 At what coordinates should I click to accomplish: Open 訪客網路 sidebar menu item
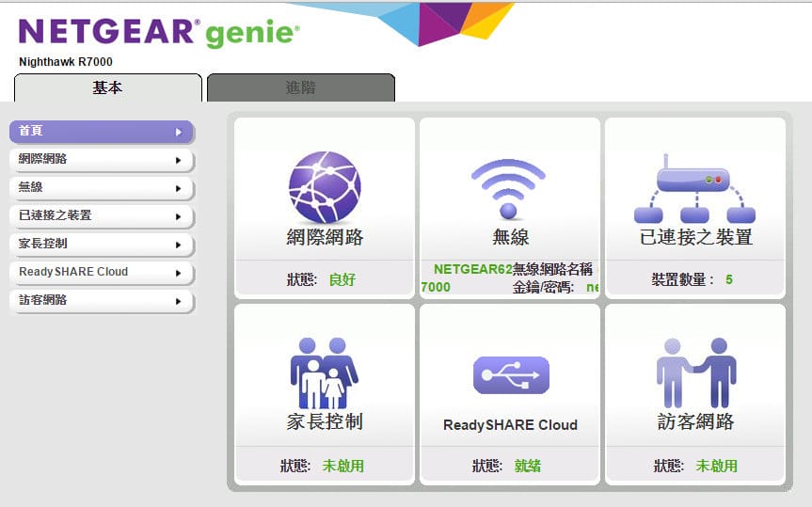[102, 301]
